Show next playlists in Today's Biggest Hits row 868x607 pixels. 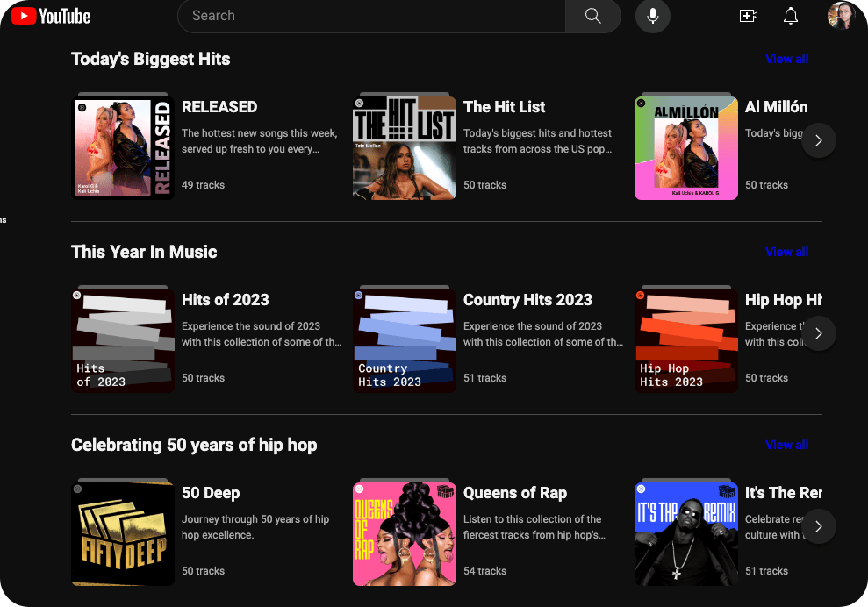(819, 140)
